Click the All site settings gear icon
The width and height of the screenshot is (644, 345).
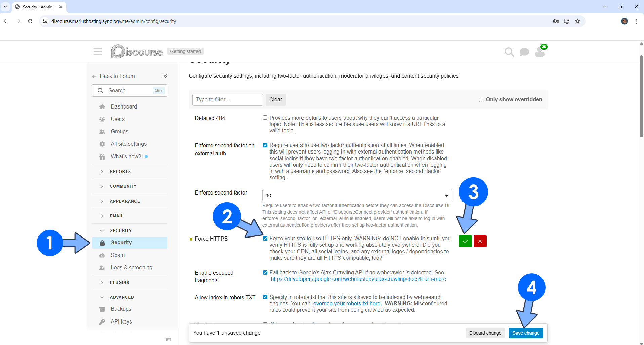(102, 144)
